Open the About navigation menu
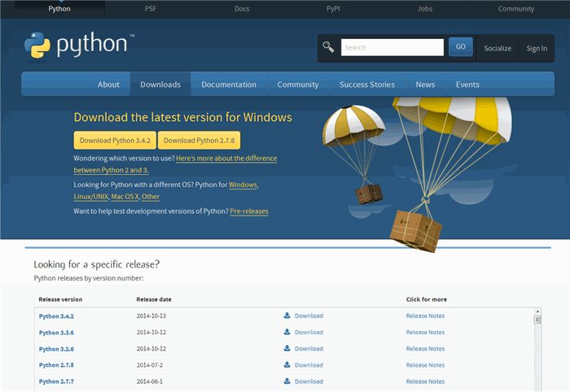The height and width of the screenshot is (392, 570). [x=108, y=85]
